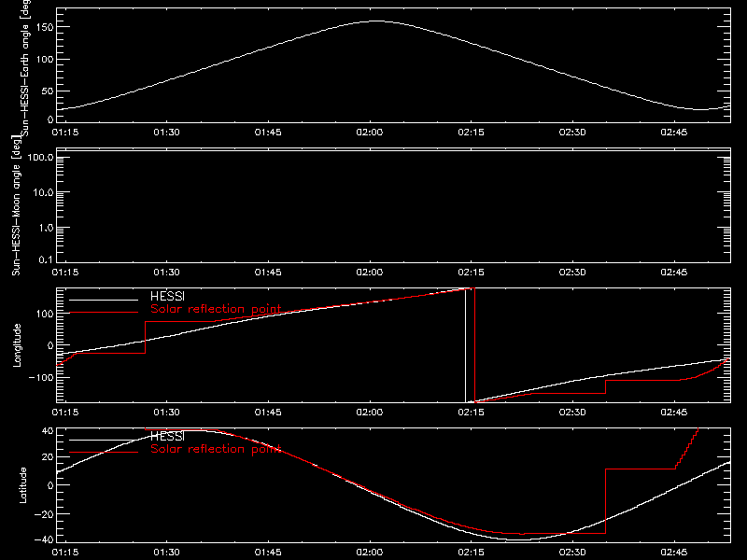
Task: Click the 'Longitude' y-axis title
Action: 17,345
